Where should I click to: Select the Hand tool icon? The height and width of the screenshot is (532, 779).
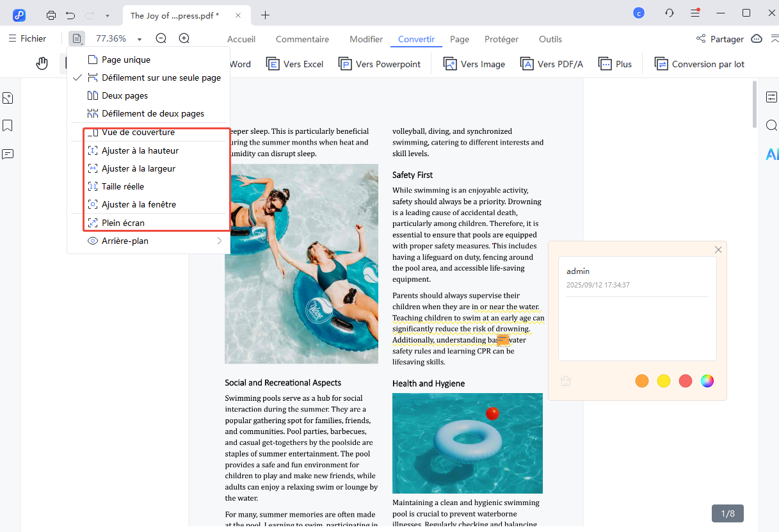pyautogui.click(x=42, y=63)
